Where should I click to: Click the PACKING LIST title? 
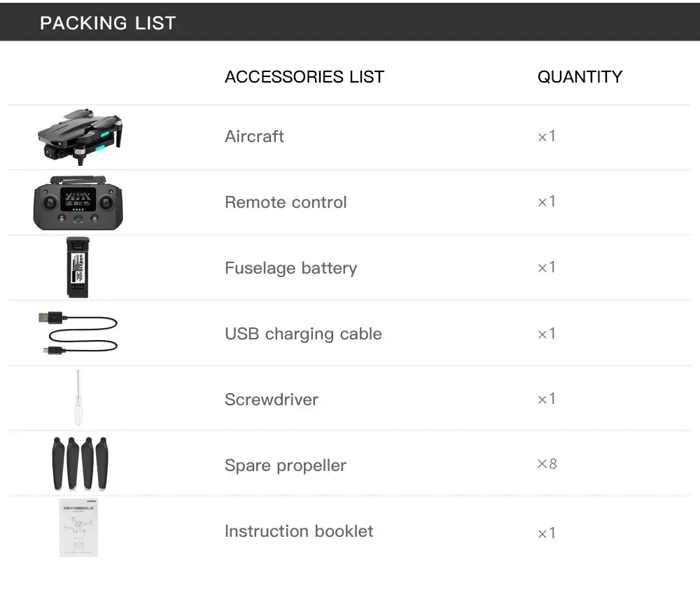pyautogui.click(x=108, y=23)
